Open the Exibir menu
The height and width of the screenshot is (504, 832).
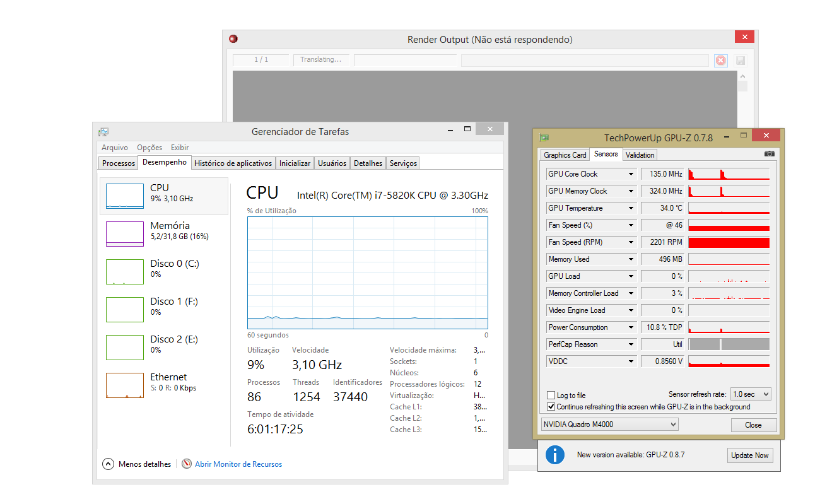180,148
